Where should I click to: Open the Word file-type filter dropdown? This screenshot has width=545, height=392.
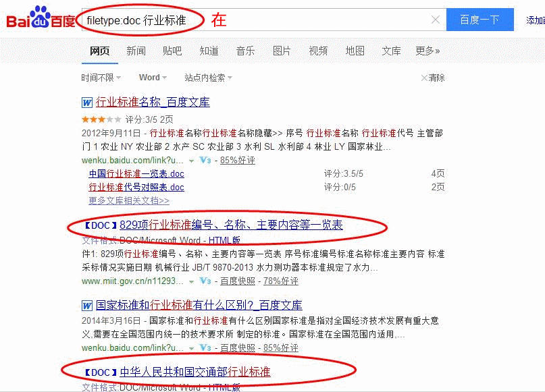point(153,78)
